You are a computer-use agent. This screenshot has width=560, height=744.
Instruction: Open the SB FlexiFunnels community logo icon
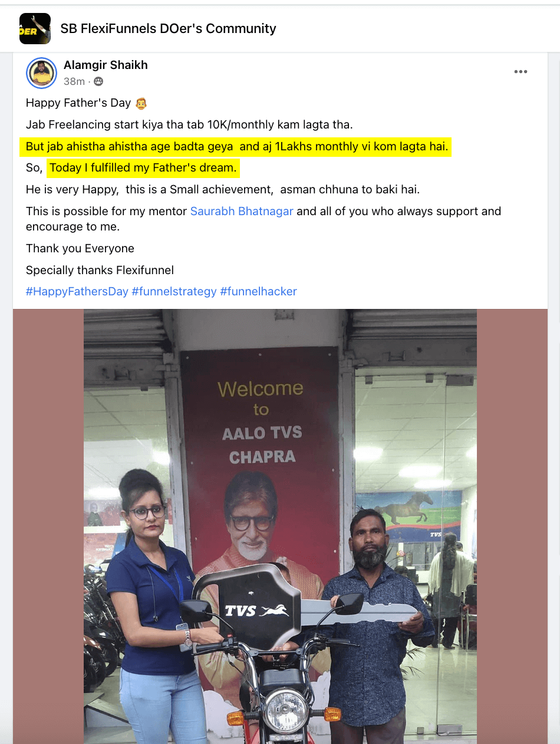coord(35,28)
